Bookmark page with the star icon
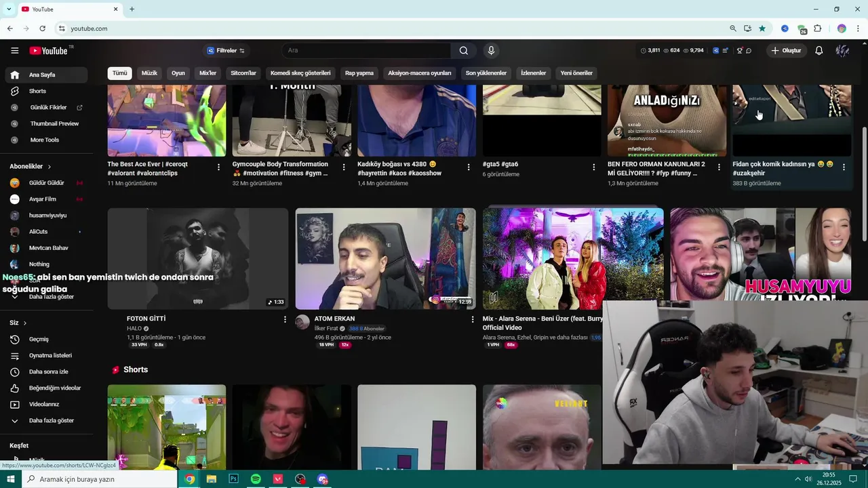 [x=762, y=28]
